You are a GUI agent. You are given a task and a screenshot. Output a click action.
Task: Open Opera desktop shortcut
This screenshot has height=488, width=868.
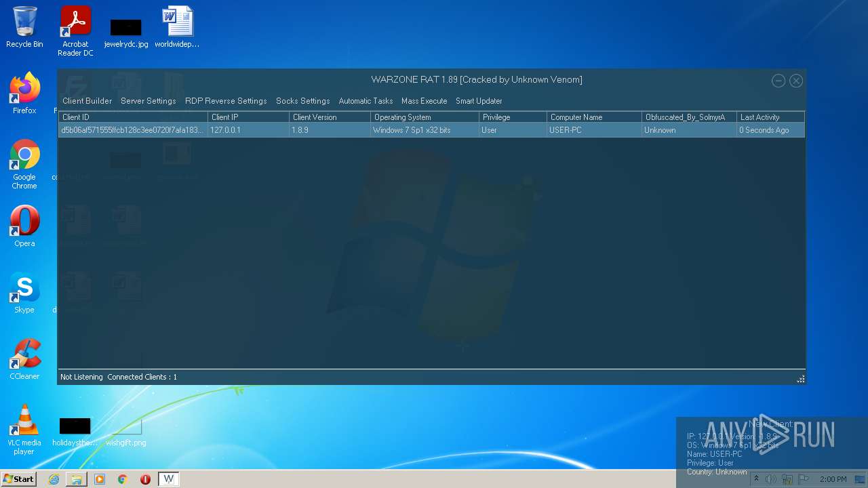[x=24, y=226]
